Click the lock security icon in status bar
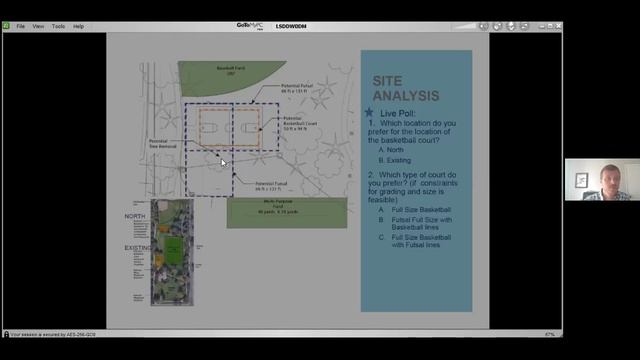Viewport: 640px width, 360px height. tap(6, 334)
